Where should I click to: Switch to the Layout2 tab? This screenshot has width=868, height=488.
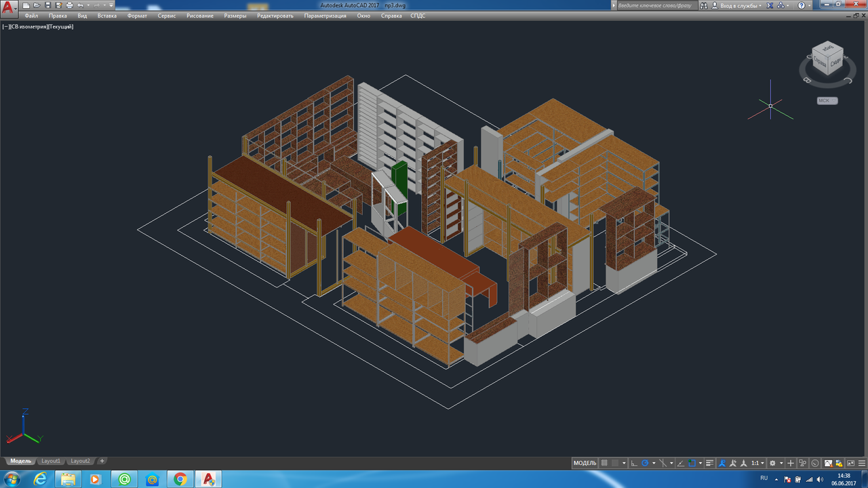tap(80, 461)
